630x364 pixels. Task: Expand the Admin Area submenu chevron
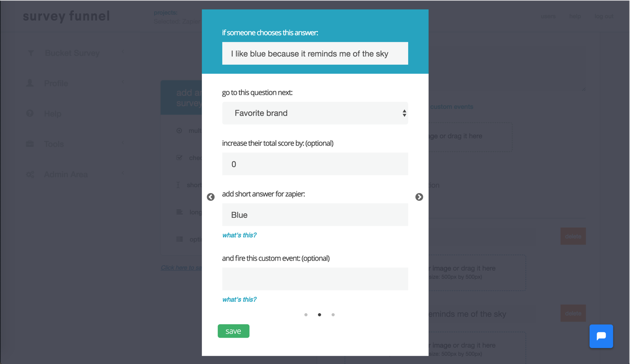tap(122, 174)
